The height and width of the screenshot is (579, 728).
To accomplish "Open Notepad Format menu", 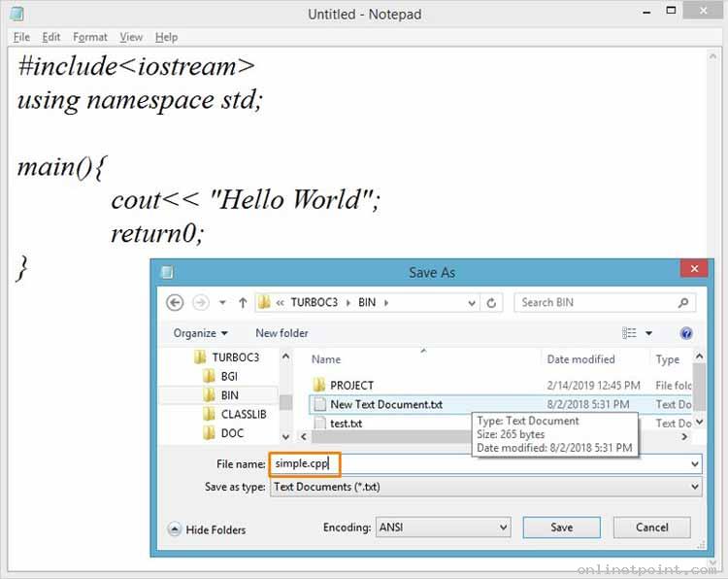I will pyautogui.click(x=90, y=37).
